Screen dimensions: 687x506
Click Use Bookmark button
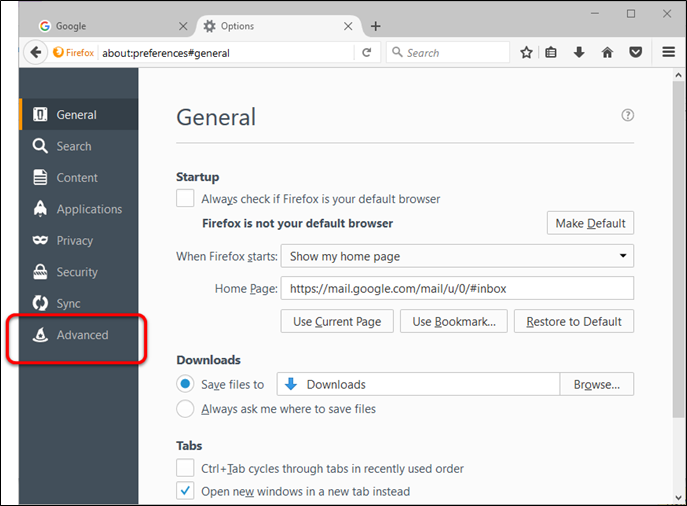pyautogui.click(x=453, y=321)
